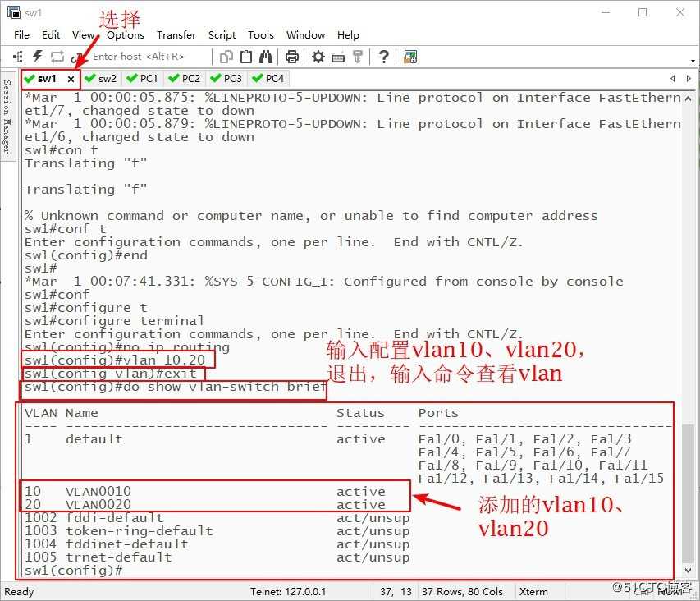700x601 pixels.
Task: Click the SecureCRT app icon in title bar
Action: click(x=14, y=12)
